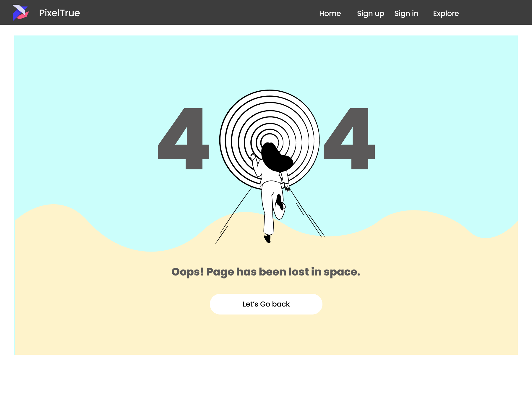532x402 pixels.
Task: Click the woman's raised foot
Action: pos(279,202)
